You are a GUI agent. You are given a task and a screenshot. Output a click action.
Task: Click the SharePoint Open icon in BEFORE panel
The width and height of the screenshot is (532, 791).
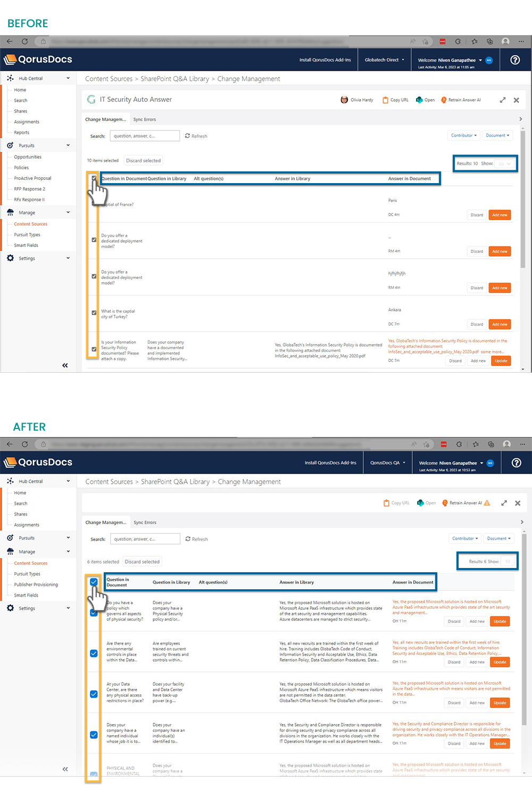[x=419, y=100]
